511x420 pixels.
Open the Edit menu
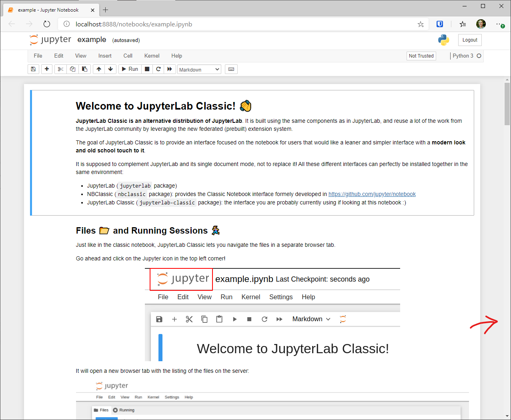point(59,56)
